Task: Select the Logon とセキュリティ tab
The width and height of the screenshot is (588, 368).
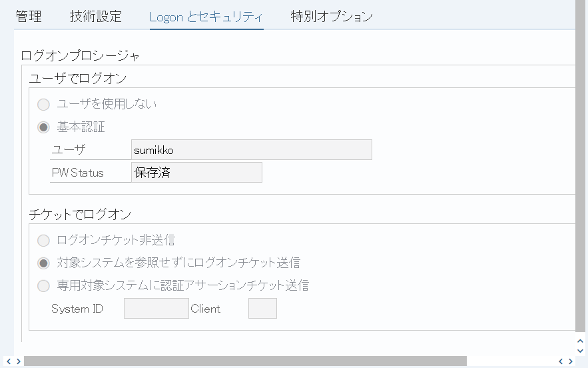Action: coord(206,17)
